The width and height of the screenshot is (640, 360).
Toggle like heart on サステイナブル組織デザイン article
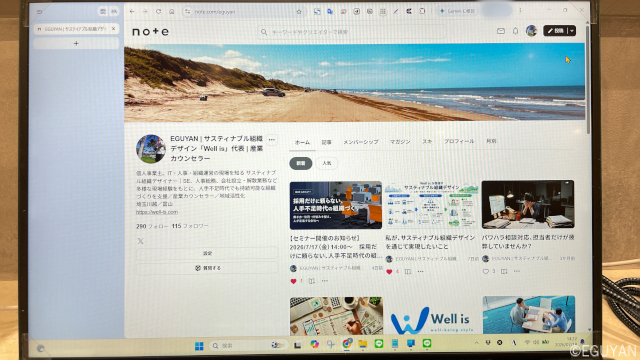coord(389,272)
